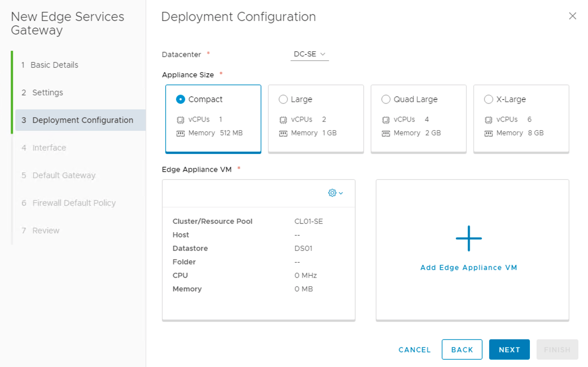The width and height of the screenshot is (588, 367).
Task: Click the BACK button
Action: [x=462, y=350]
